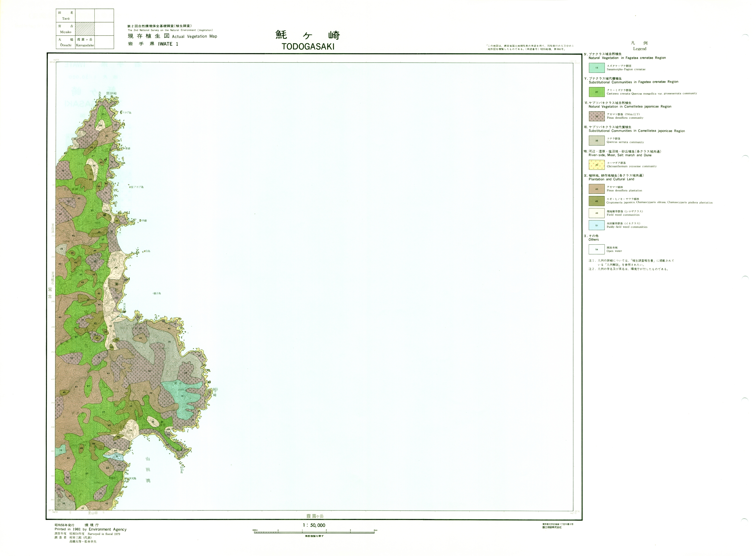This screenshot has width=756, height=556.
Task: Click legend note '注1' below Open water
Action: point(631,263)
